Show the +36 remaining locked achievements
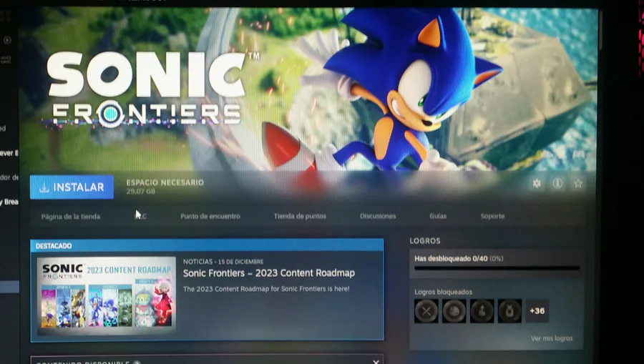 [537, 310]
